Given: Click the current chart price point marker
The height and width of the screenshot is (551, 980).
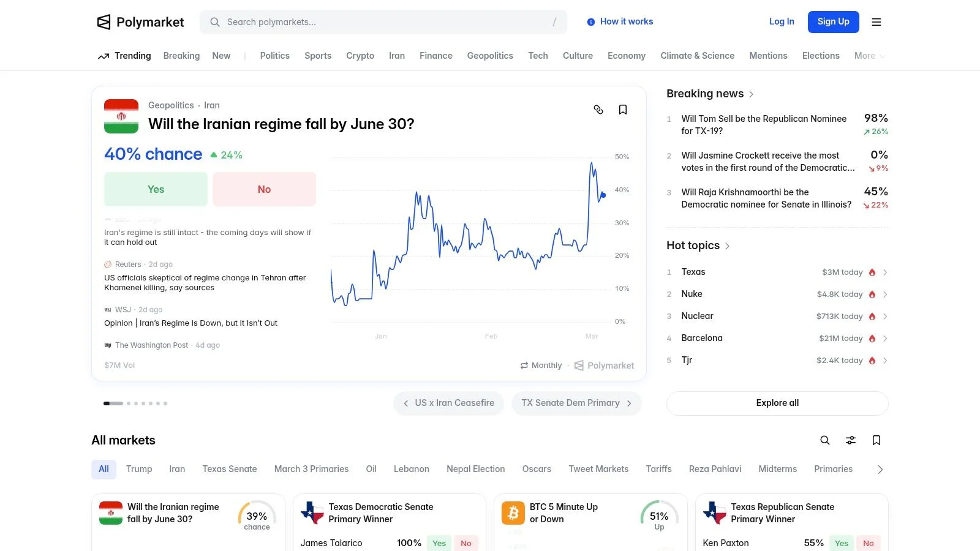Looking at the screenshot, I should tap(603, 195).
